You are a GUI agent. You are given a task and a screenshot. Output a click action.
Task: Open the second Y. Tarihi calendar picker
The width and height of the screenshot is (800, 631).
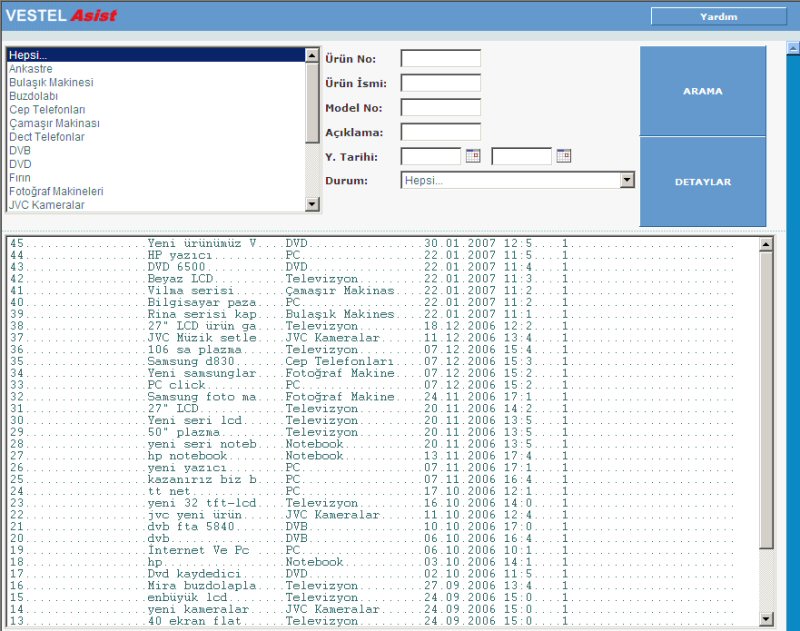pyautogui.click(x=564, y=156)
